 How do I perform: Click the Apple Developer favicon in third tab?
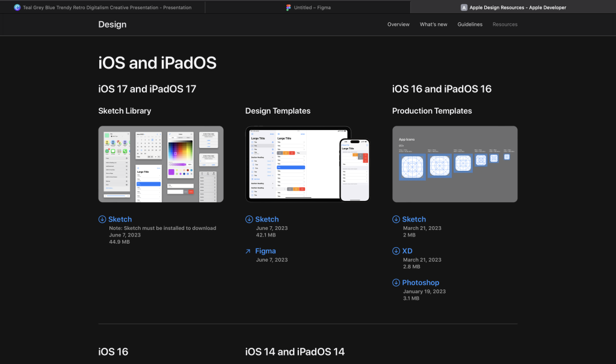click(464, 7)
